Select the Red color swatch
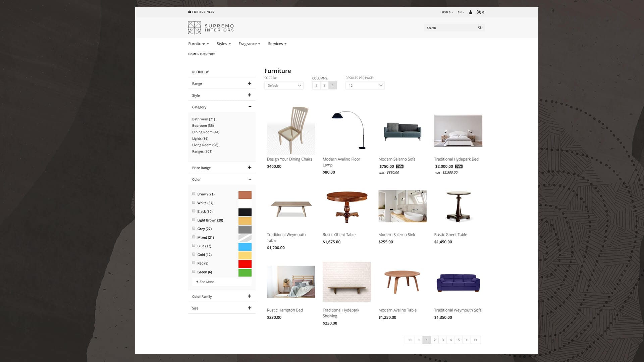 245,264
